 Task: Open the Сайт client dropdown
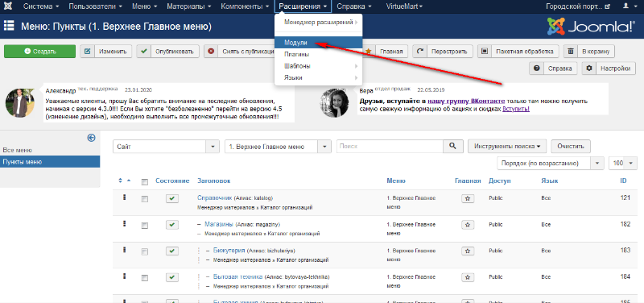tap(166, 147)
